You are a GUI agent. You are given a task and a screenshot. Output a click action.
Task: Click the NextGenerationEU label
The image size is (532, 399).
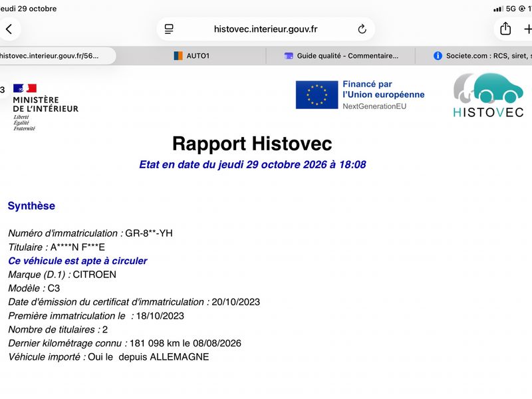tap(374, 106)
